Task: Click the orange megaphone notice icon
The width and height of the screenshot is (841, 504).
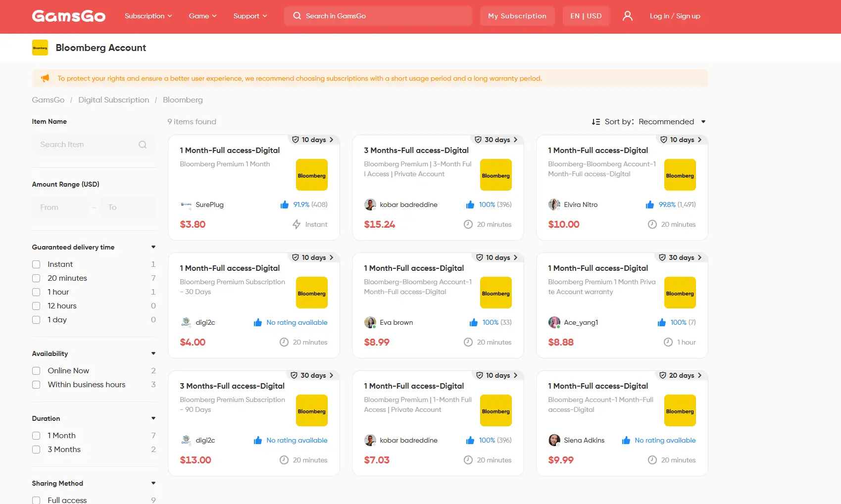Action: 45,78
